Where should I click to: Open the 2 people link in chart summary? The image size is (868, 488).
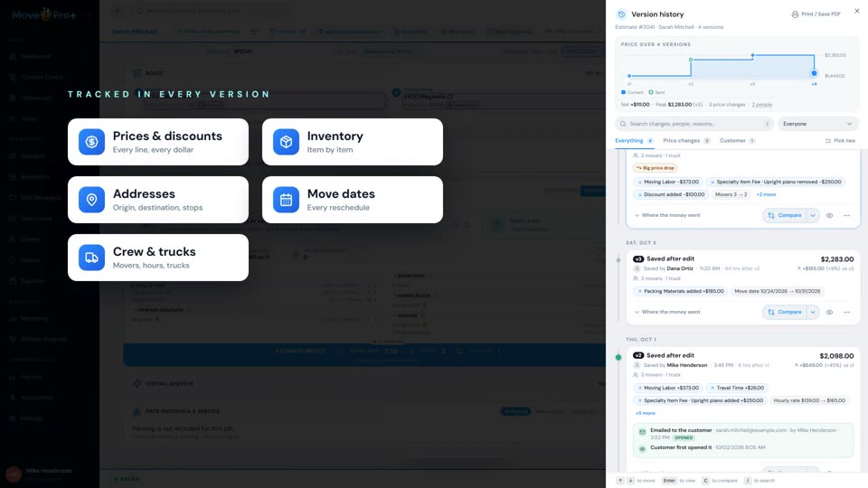tap(761, 105)
